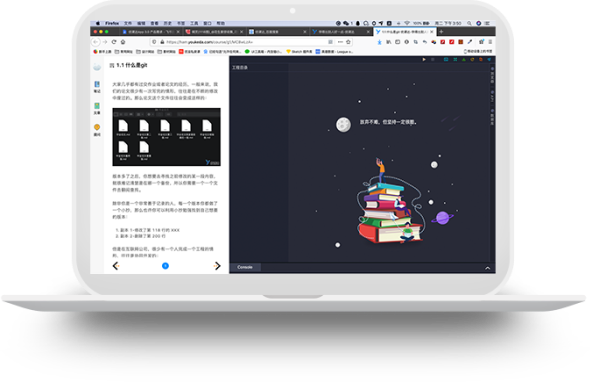Go to the next lesson page arrow
Viewport: 592px width, 382px height.
click(x=217, y=266)
